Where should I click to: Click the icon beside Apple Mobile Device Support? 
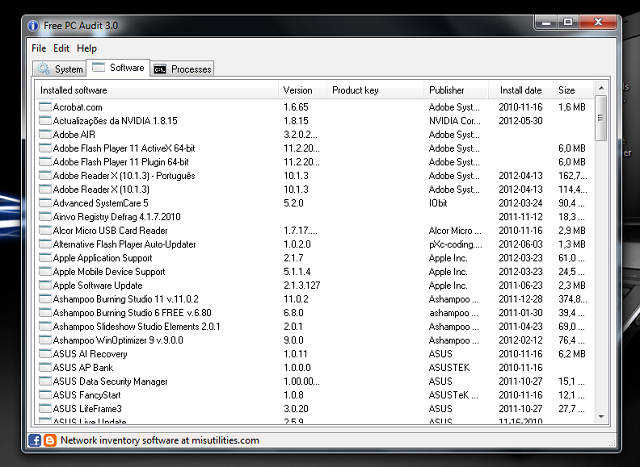(x=45, y=271)
